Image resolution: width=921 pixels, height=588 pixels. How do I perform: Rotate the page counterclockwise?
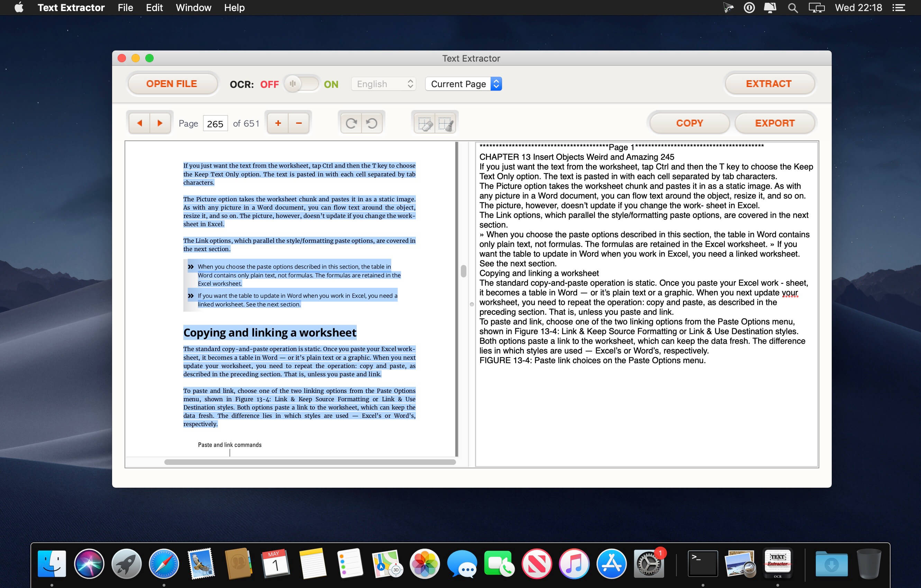[x=371, y=123]
